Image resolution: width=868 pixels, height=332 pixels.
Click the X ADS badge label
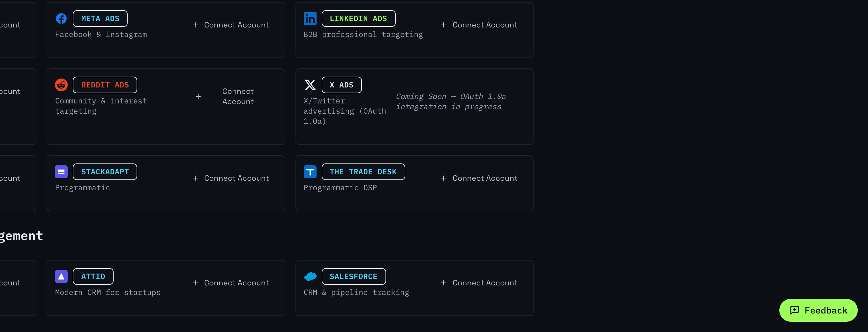pos(341,85)
